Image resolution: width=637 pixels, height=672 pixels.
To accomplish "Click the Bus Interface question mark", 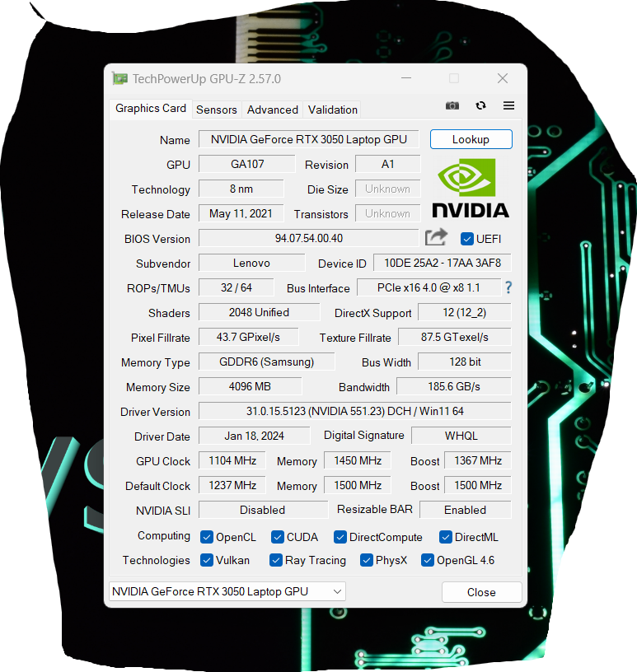I will tap(508, 287).
